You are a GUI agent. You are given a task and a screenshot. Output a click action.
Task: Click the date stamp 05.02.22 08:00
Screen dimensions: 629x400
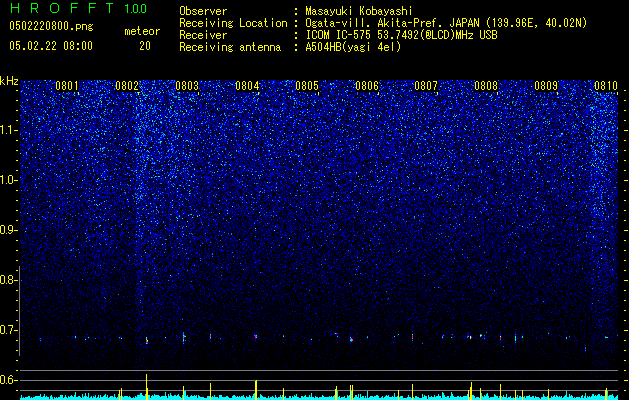tap(51, 46)
